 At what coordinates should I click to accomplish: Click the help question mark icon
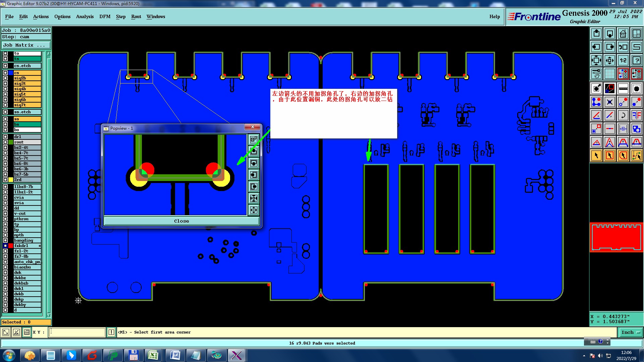coord(636,60)
